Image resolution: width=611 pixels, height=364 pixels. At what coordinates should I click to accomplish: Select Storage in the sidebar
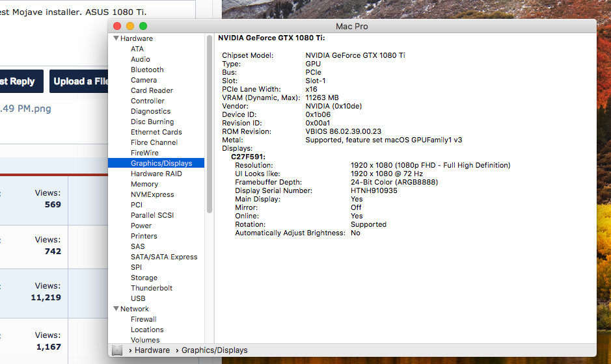[144, 278]
